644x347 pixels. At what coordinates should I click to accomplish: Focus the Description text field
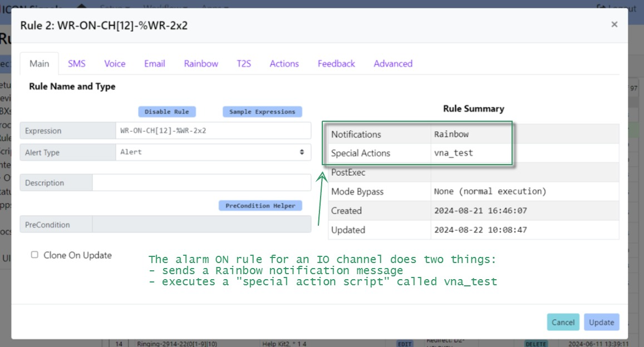coord(201,183)
